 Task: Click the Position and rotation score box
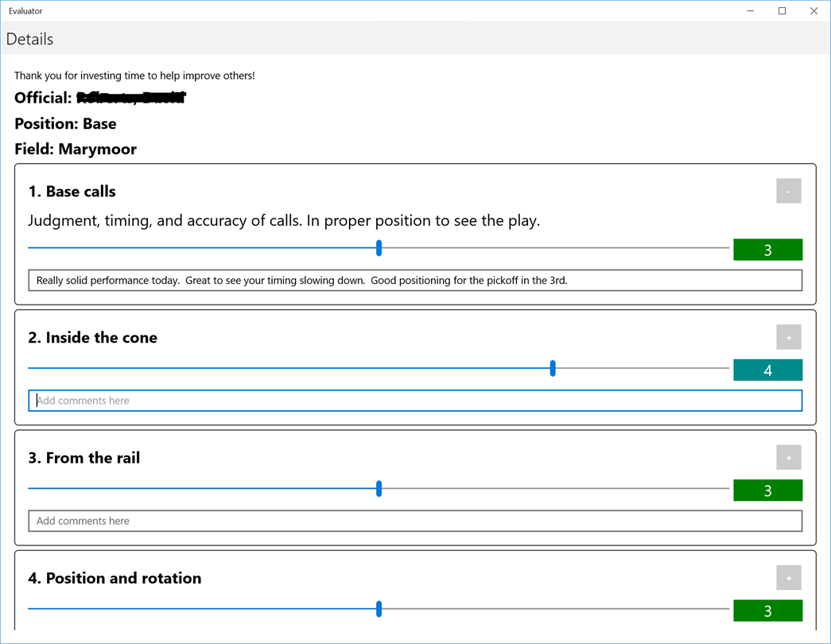tap(767, 611)
